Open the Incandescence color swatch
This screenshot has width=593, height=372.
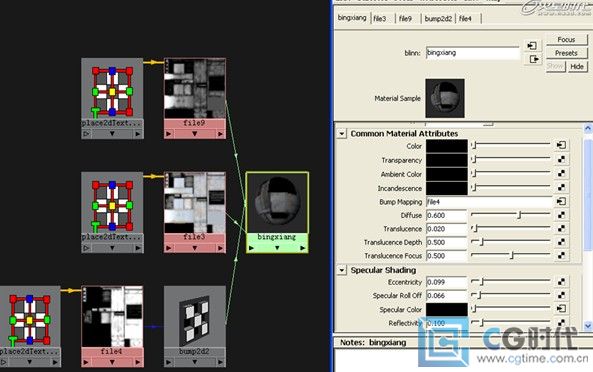447,188
